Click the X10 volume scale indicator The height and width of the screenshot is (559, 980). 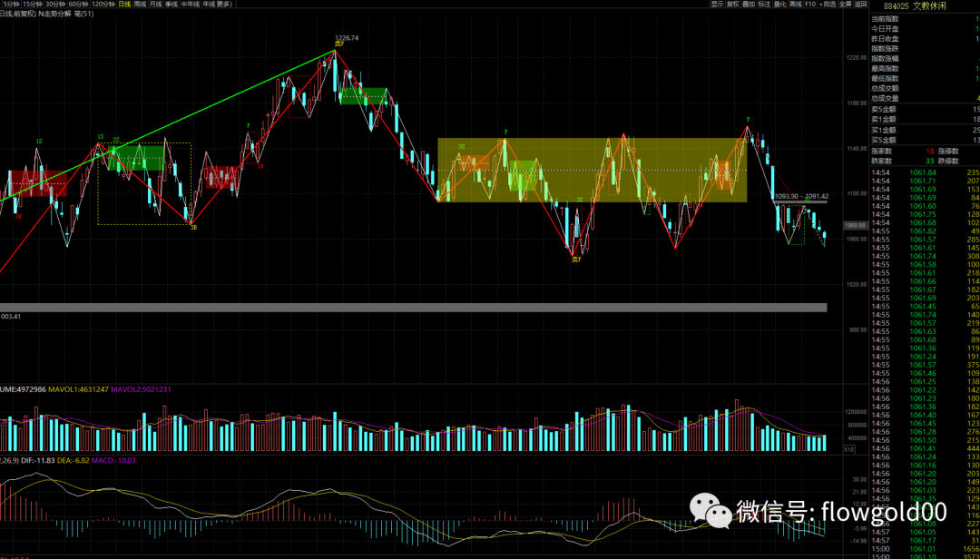(848, 449)
